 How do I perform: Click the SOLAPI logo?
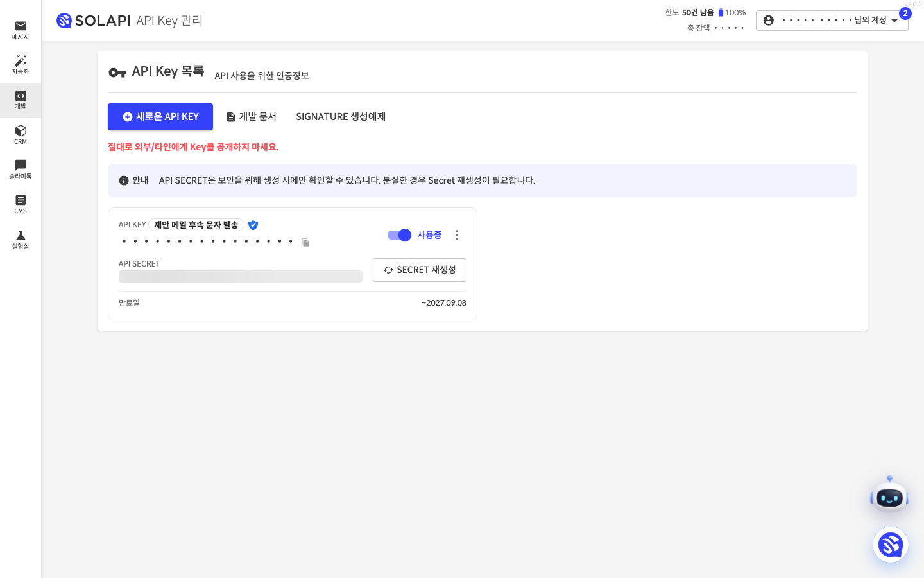[x=94, y=21]
